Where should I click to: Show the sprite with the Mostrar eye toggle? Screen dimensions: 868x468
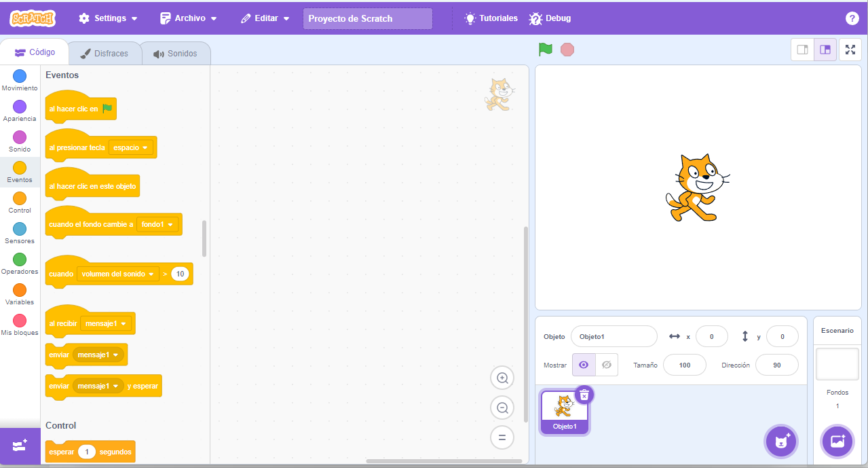[583, 365]
